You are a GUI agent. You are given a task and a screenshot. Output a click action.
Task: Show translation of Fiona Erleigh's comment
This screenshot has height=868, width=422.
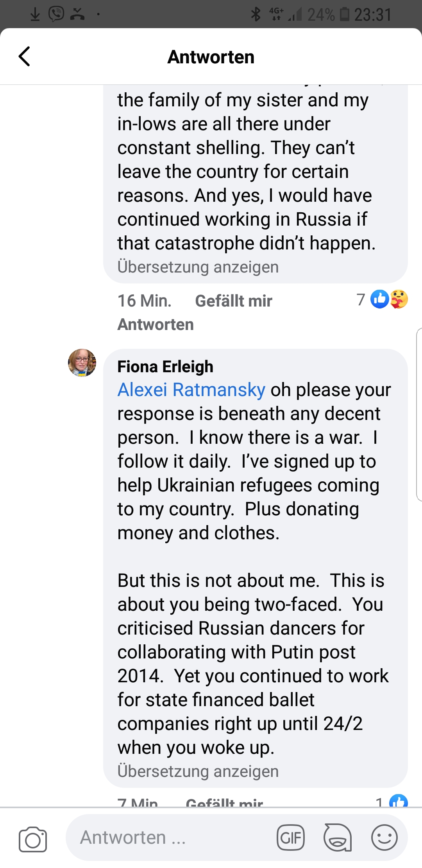[x=198, y=771]
